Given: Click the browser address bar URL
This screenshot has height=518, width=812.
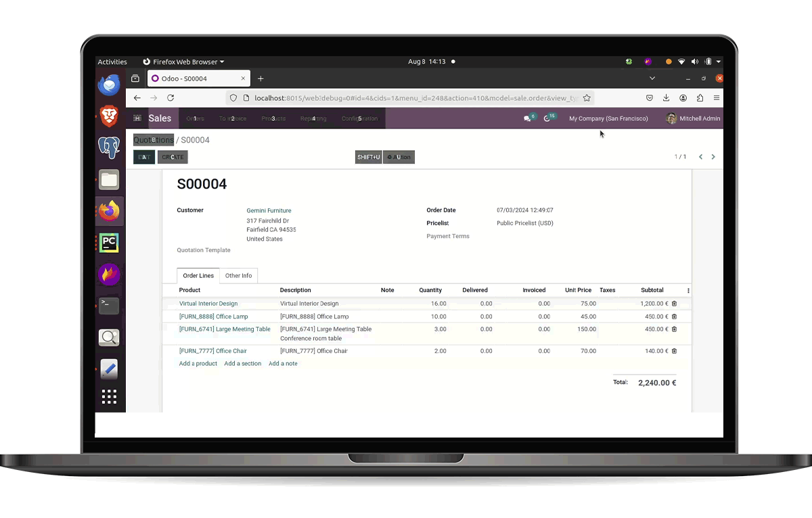Looking at the screenshot, I should pyautogui.click(x=415, y=98).
